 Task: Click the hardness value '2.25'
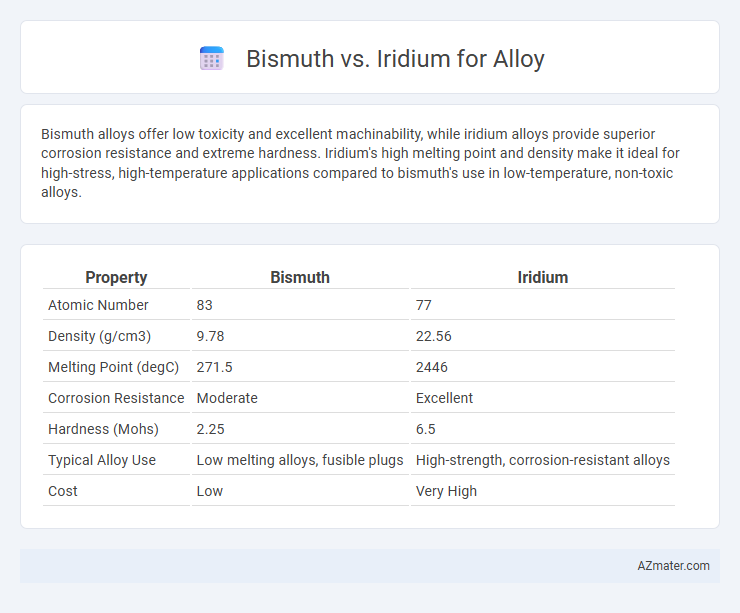click(x=210, y=429)
